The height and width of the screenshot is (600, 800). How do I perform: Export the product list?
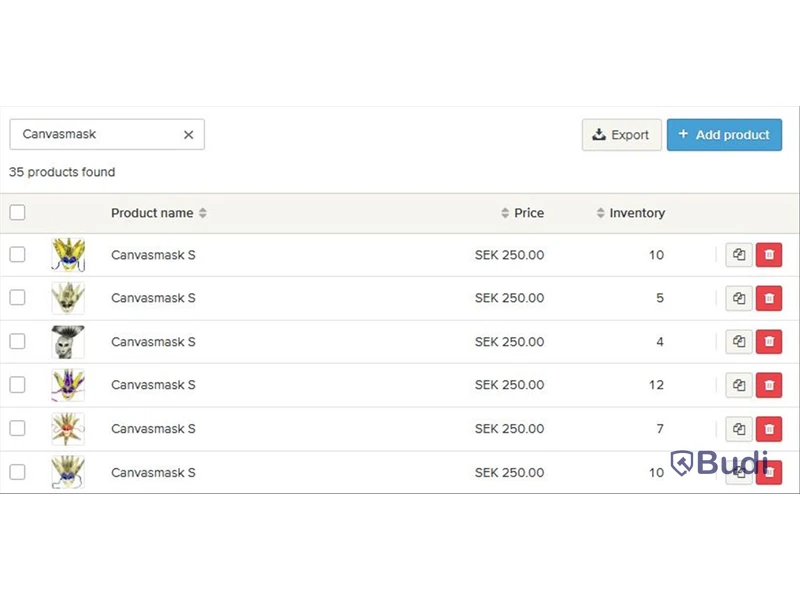[621, 135]
